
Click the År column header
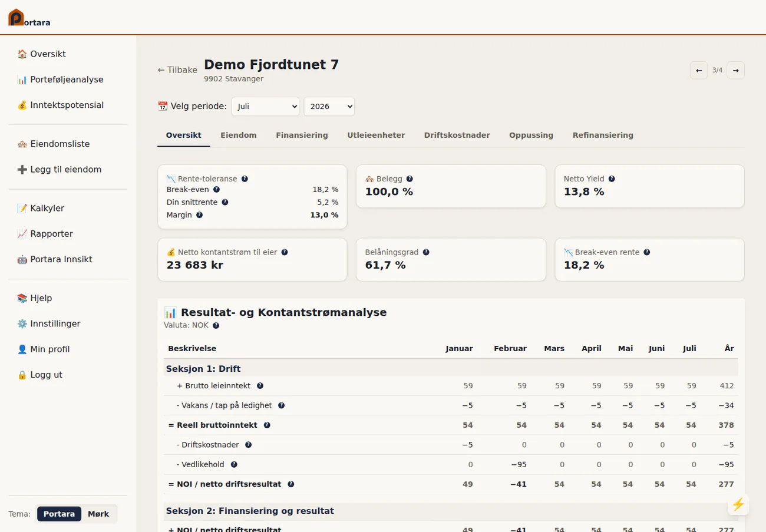[729, 348]
